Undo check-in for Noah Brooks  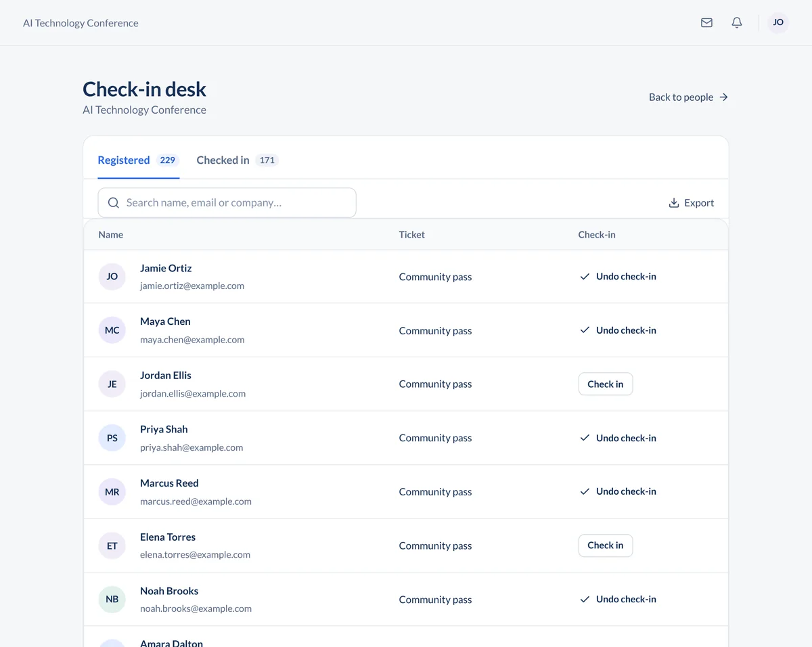(618, 600)
